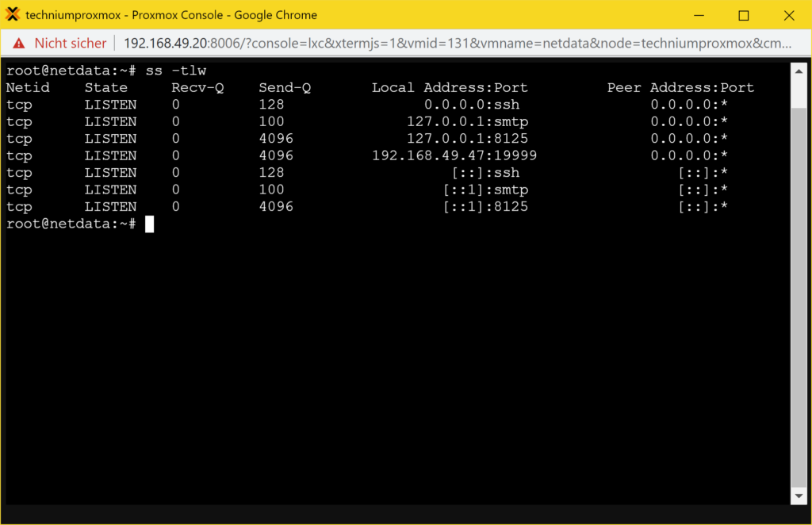Image resolution: width=812 pixels, height=525 pixels.
Task: Click the Proxmox logo in the title bar
Action: [13, 15]
